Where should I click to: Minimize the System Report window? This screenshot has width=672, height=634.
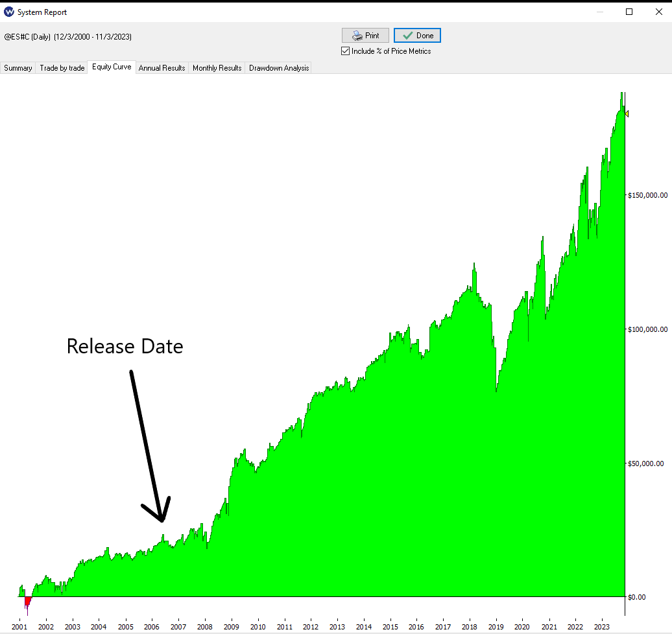pyautogui.click(x=600, y=12)
